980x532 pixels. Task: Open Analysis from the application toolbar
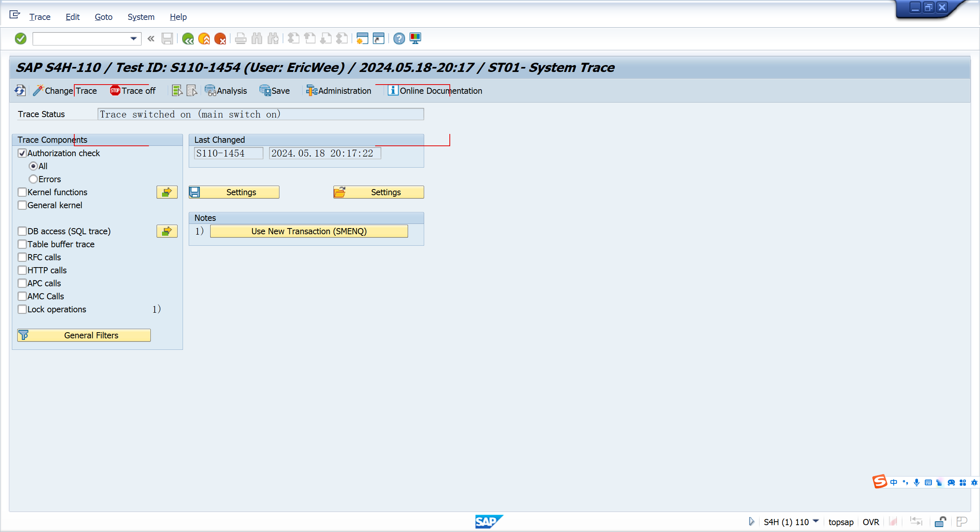click(226, 91)
